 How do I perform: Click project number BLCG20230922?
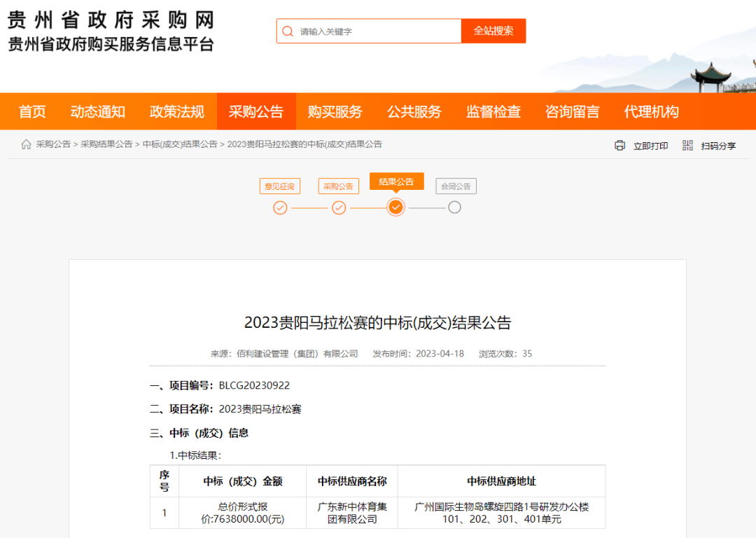[254, 385]
